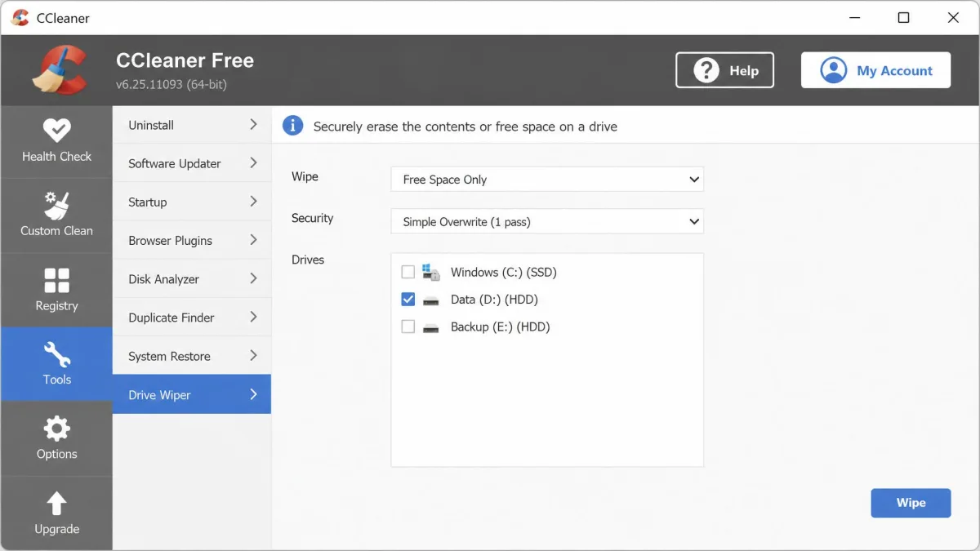Open Custom Clean brush icon
The width and height of the screenshot is (980, 551).
56,205
